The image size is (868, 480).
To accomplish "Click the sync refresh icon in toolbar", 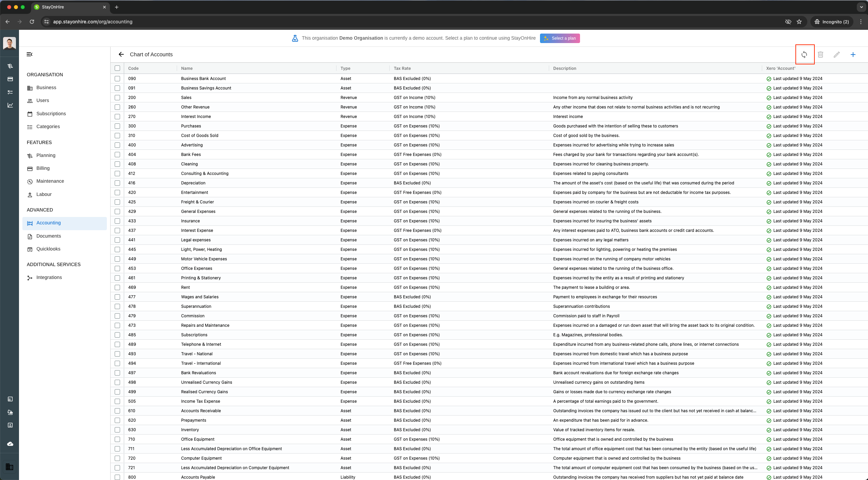I will [804, 55].
